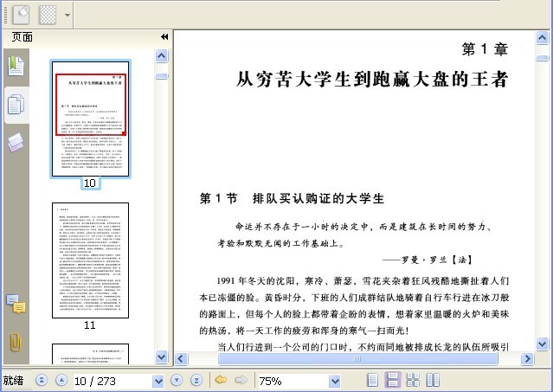Enable continuous facing pages layout
This screenshot has height=392, width=553.
413,380
